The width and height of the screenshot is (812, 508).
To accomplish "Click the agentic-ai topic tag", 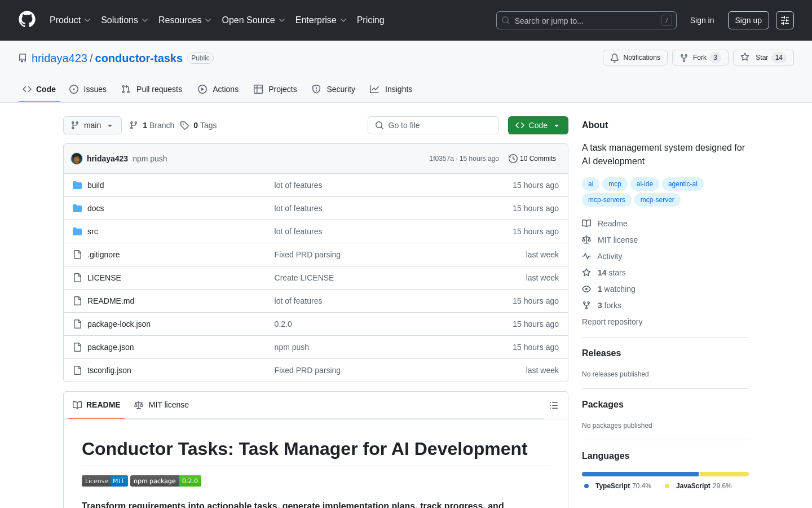I will click(x=683, y=184).
